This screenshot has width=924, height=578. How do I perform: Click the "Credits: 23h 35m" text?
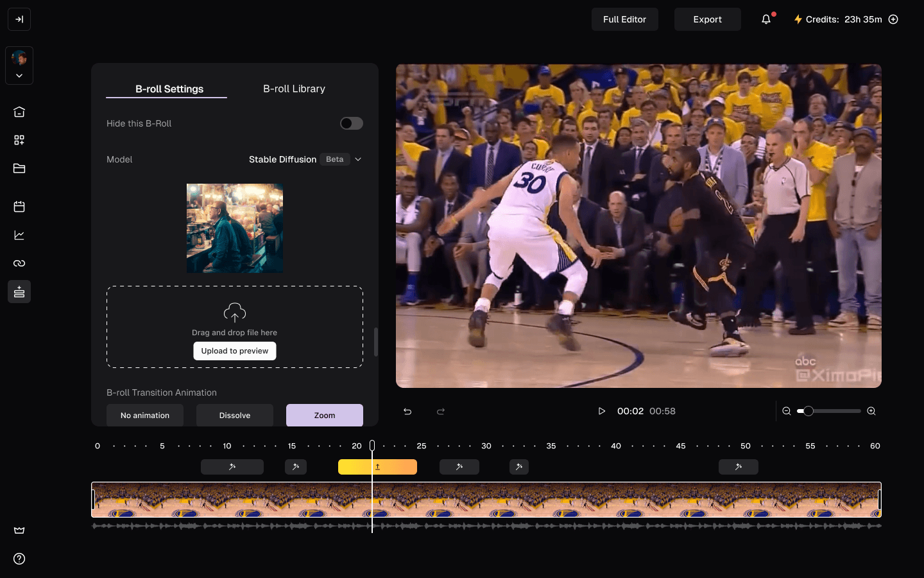coord(844,19)
